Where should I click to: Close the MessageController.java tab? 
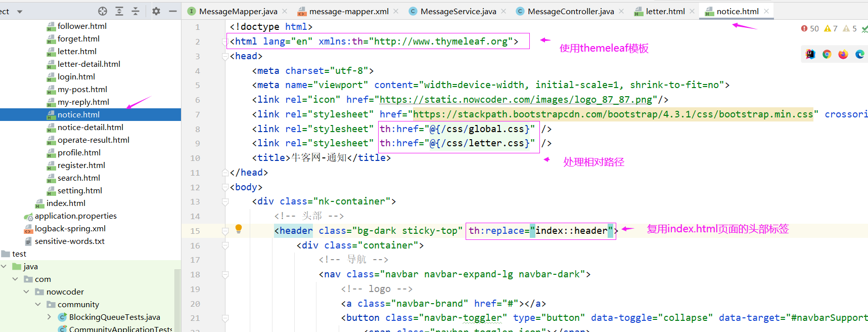621,11
